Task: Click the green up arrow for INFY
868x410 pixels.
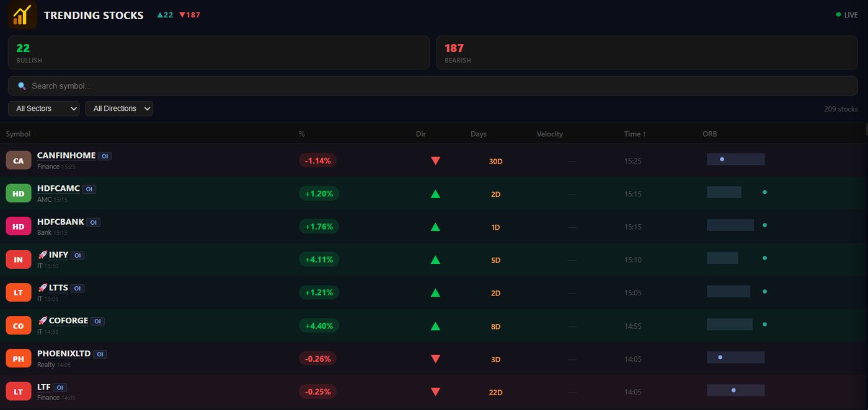Action: pyautogui.click(x=435, y=260)
